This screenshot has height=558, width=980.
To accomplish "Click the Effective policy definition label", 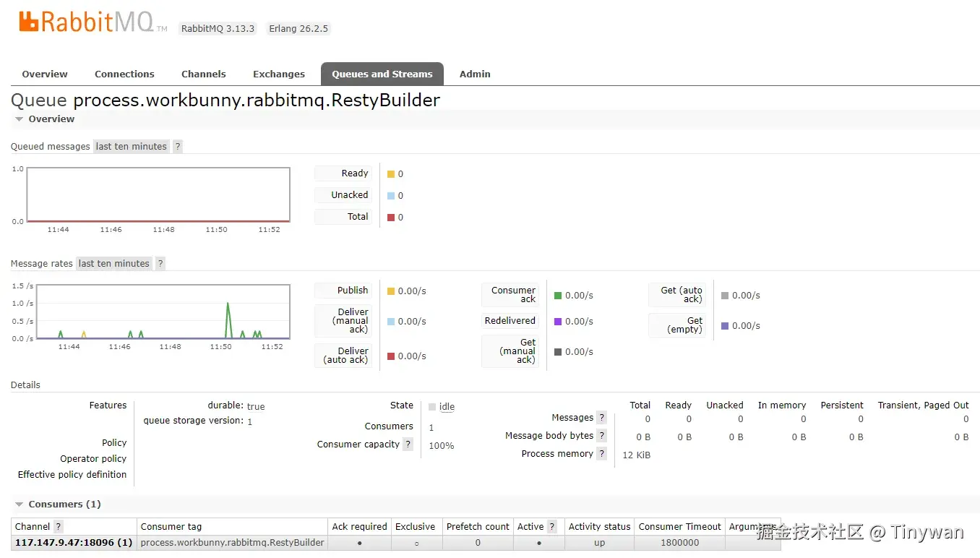I will tap(72, 475).
